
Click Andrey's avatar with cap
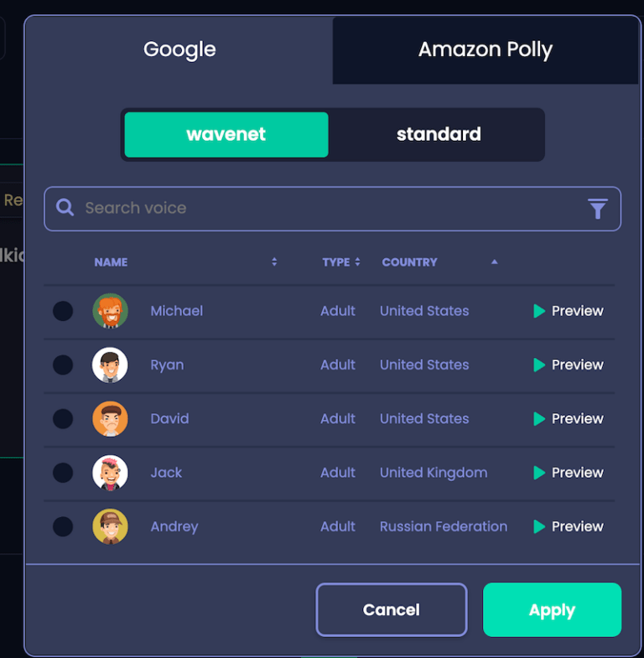tap(110, 526)
